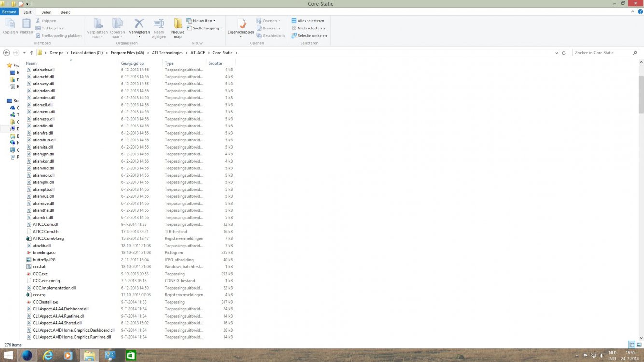644x362 pixels.
Task: Click the up-one-level arrow beside address bar
Action: (x=32, y=53)
